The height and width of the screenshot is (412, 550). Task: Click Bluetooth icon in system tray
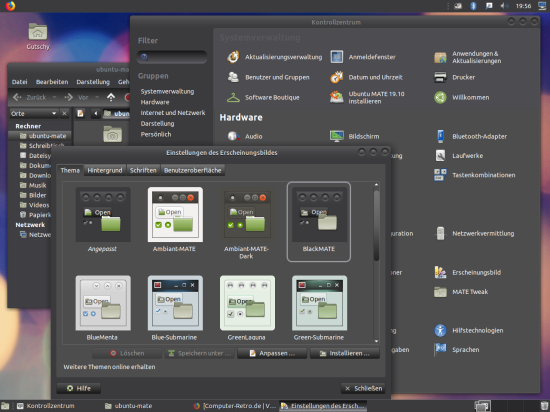click(473, 6)
